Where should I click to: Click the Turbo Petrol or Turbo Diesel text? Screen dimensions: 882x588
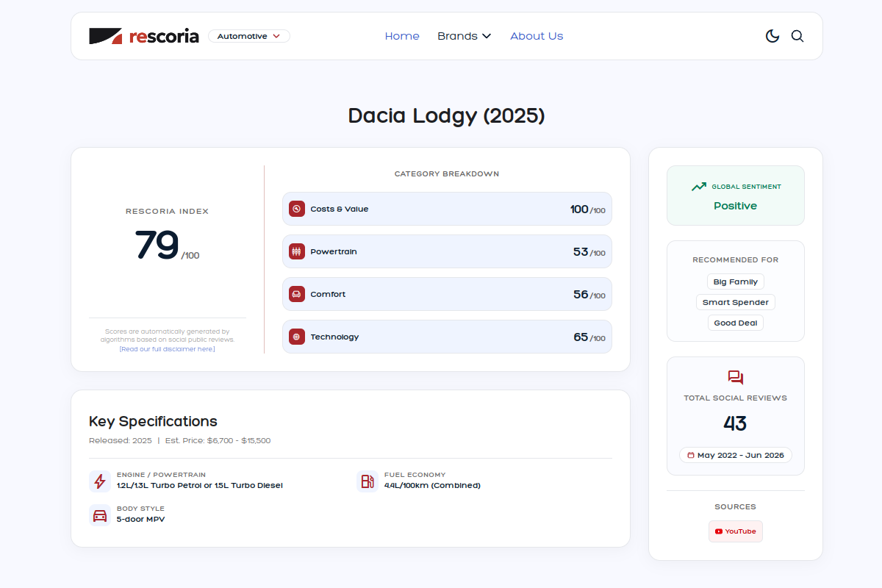tap(199, 486)
